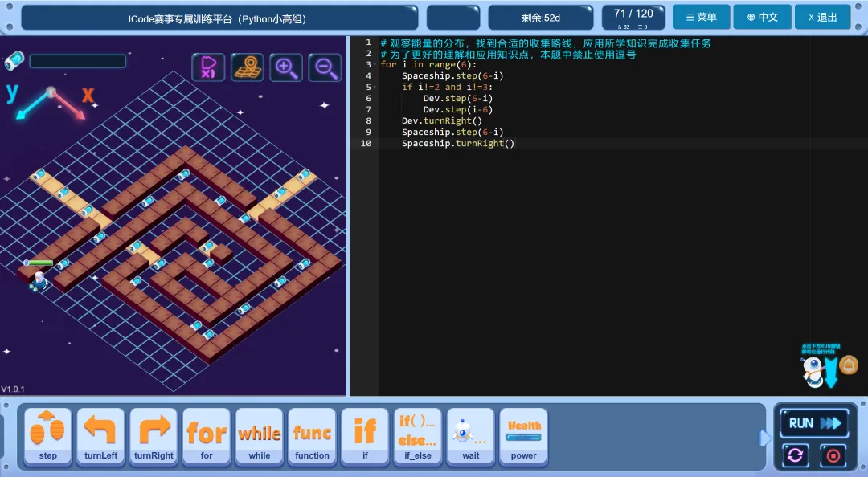868x477 pixels.
Task: Place cursor on line 10 Spaceship.turnRight()
Action: [458, 143]
